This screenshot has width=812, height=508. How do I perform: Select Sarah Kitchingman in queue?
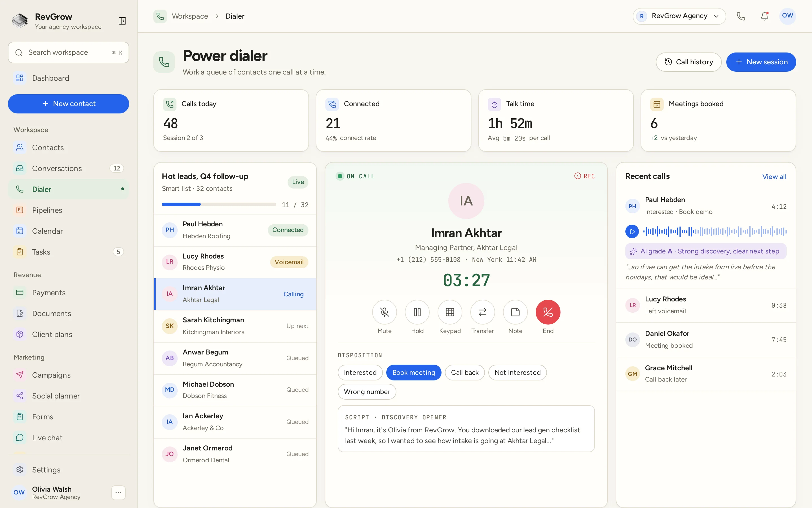coord(235,326)
